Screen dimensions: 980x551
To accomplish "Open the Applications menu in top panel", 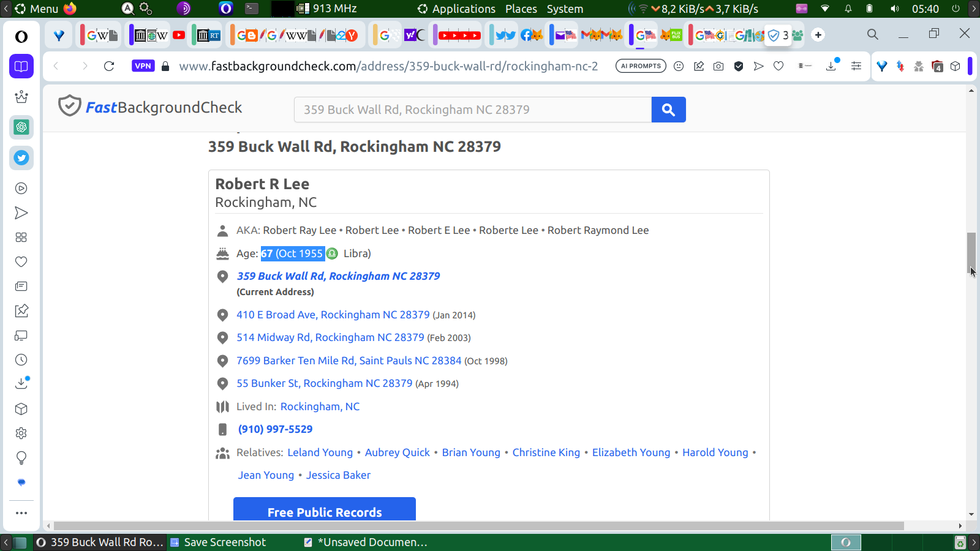I will 456,9.
